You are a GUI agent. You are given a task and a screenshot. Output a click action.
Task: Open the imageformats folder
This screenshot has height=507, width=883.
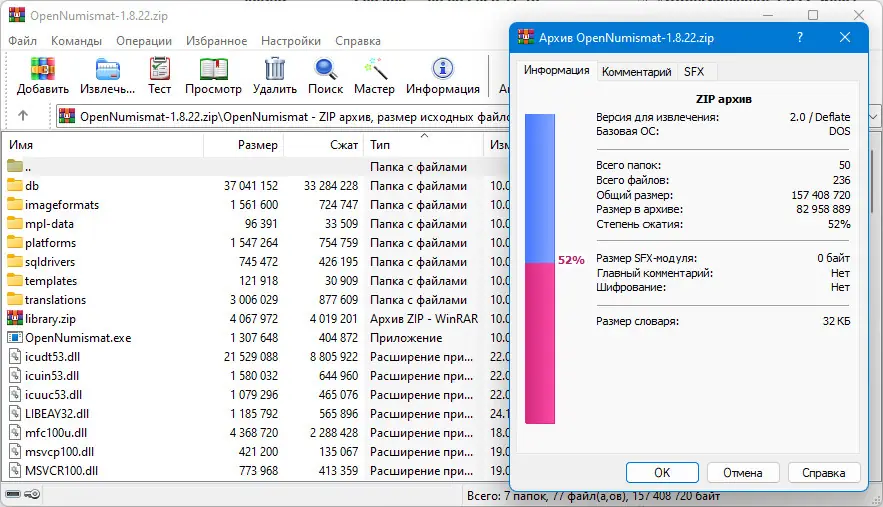click(61, 204)
